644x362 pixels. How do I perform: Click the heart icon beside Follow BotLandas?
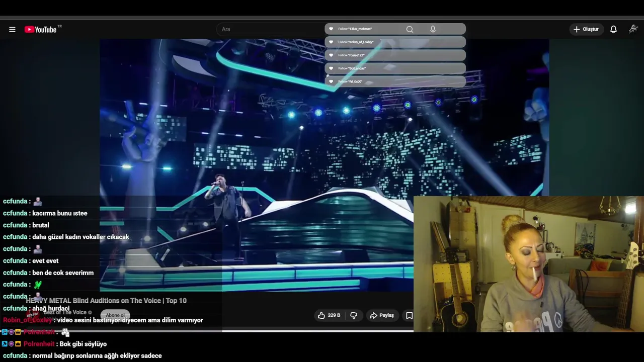click(331, 68)
